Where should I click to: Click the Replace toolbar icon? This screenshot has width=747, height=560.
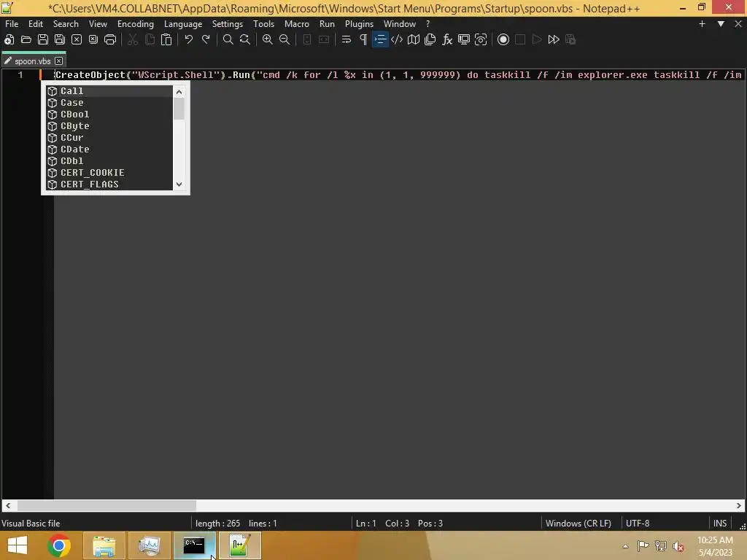click(245, 39)
